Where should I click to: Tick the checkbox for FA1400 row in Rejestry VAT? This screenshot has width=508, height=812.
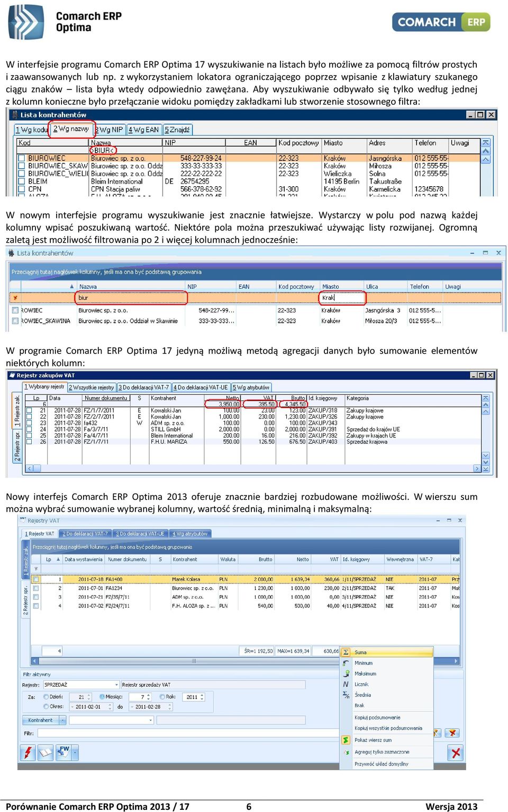(36, 579)
